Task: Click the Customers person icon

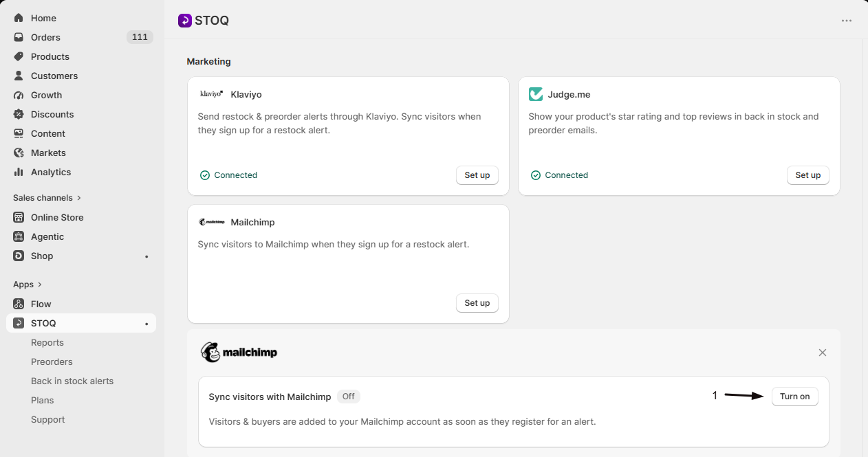Action: [19, 76]
